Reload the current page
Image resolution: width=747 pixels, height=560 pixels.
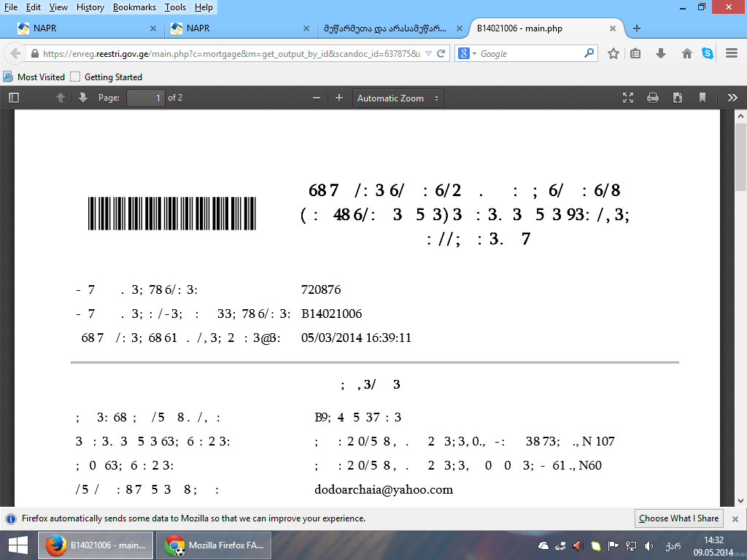click(441, 53)
